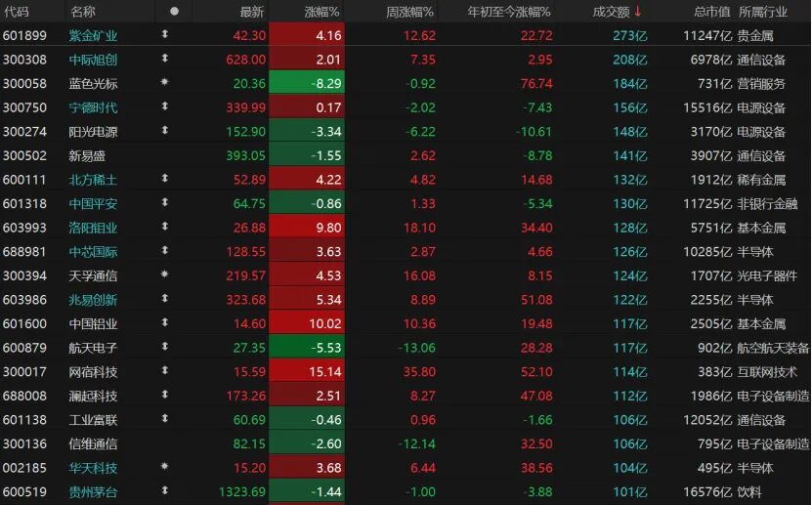Click the 周涨幅% column header
The image size is (812, 505).
tap(409, 12)
